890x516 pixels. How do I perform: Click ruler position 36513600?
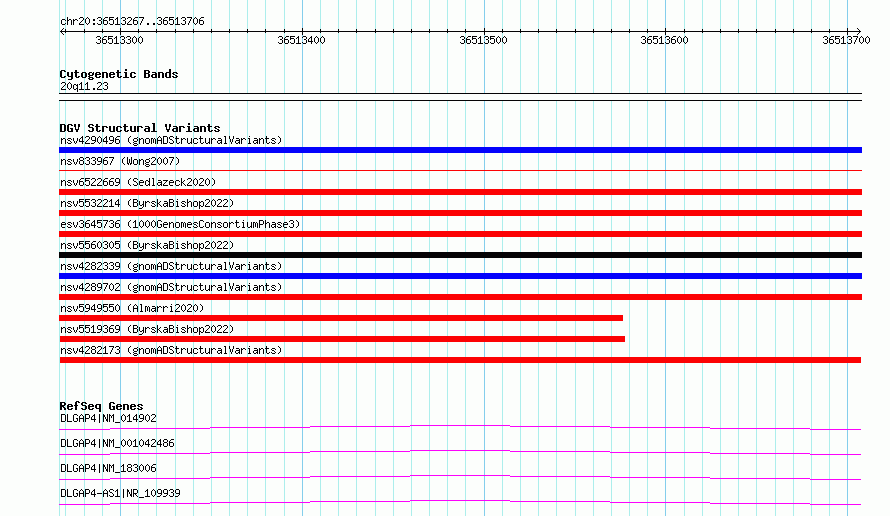pyautogui.click(x=664, y=40)
